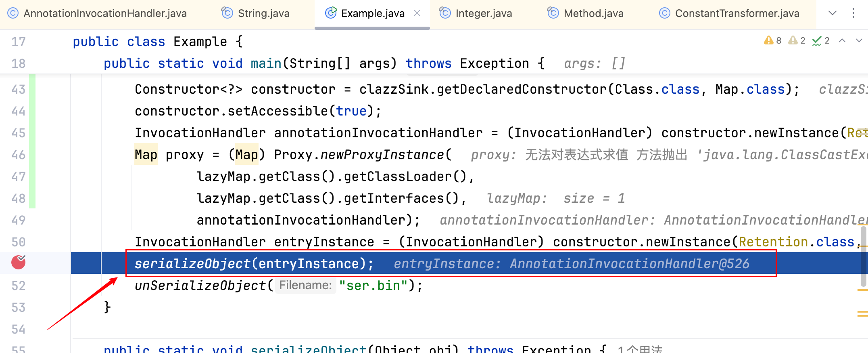This screenshot has height=353, width=868.
Task: Jump to next highlighted error arrow
Action: 859,40
